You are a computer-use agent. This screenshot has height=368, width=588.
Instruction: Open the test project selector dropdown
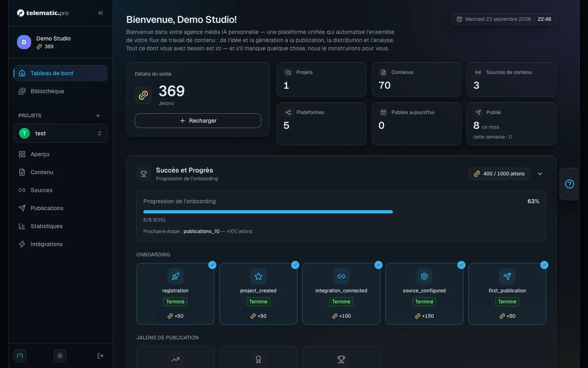[x=60, y=133]
